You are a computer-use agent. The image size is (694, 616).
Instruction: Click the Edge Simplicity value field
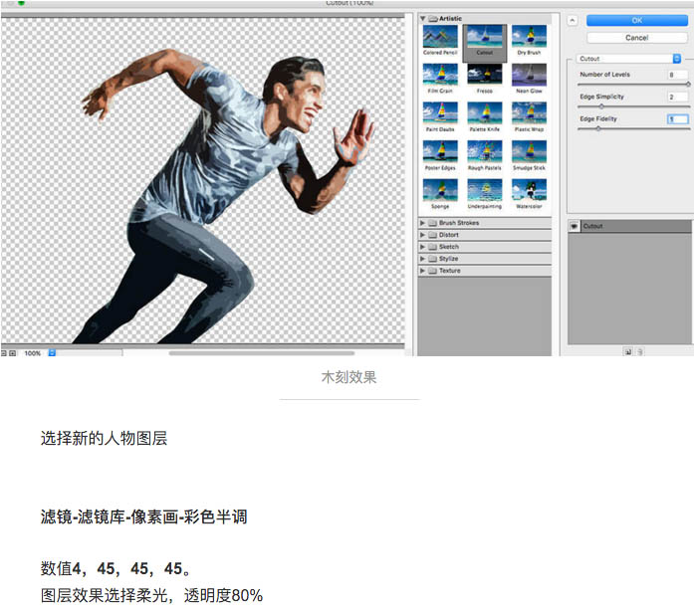click(x=678, y=97)
